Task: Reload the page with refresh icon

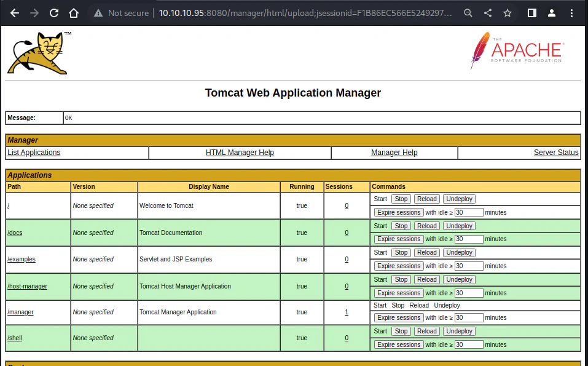Action: pos(54,13)
